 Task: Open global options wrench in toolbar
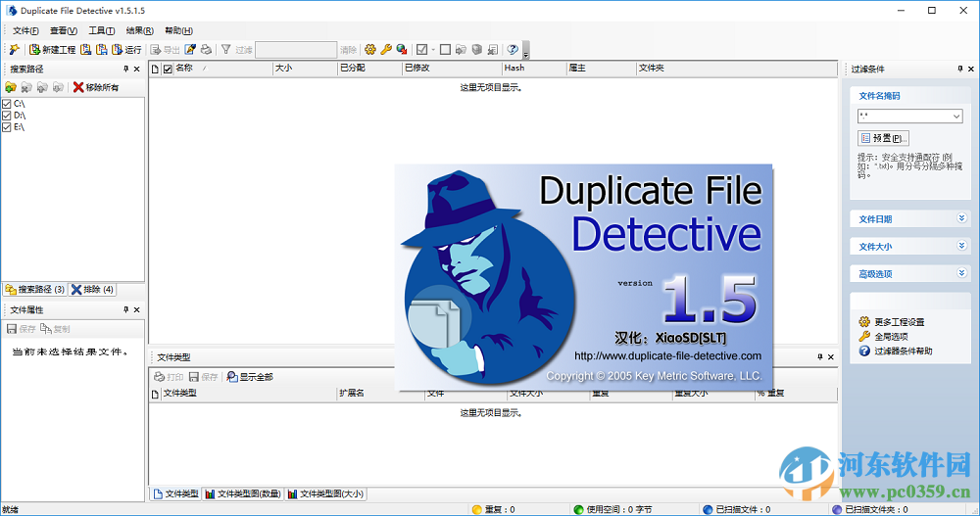(386, 49)
